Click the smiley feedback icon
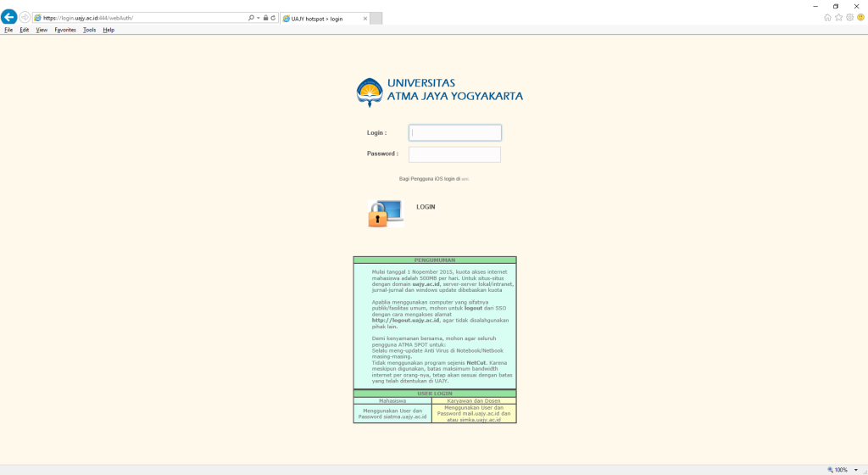The height and width of the screenshot is (475, 868). coord(861,18)
